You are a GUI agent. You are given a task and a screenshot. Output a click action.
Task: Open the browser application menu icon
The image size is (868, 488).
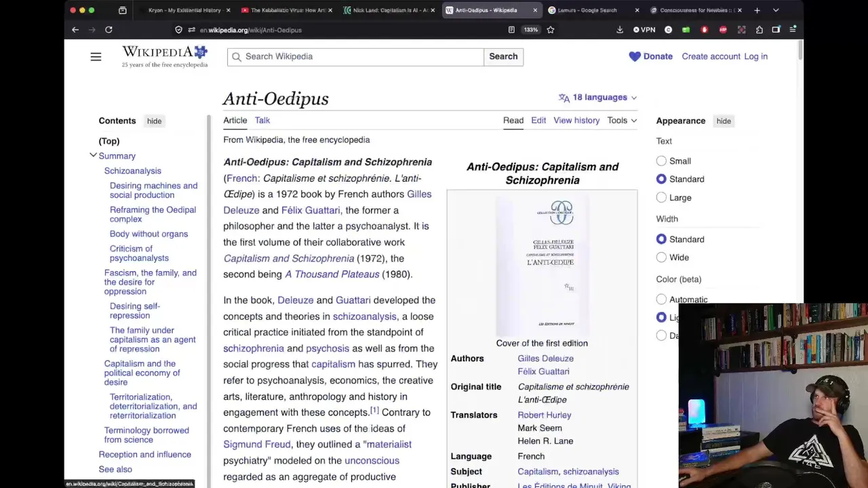pos(793,30)
